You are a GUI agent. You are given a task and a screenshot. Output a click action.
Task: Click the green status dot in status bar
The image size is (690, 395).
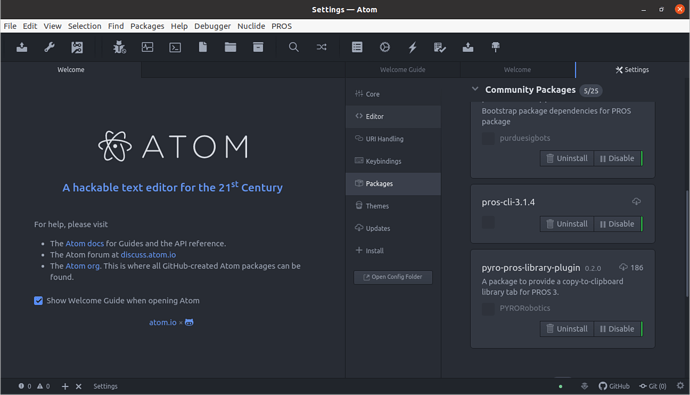tap(560, 387)
